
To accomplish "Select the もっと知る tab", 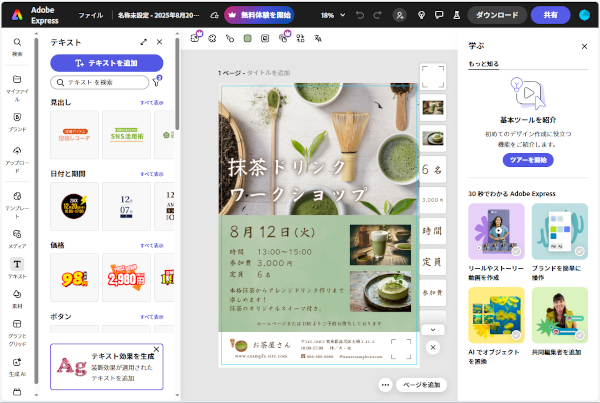I will [484, 63].
